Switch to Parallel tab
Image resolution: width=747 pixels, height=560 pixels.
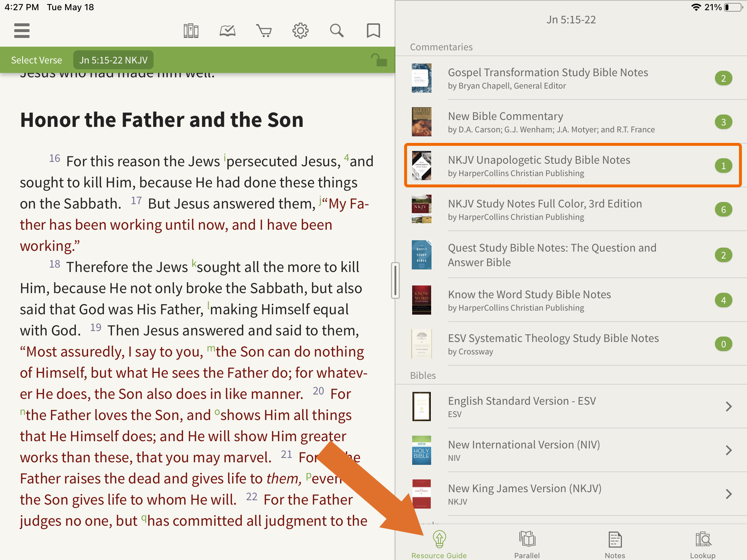[x=527, y=545]
